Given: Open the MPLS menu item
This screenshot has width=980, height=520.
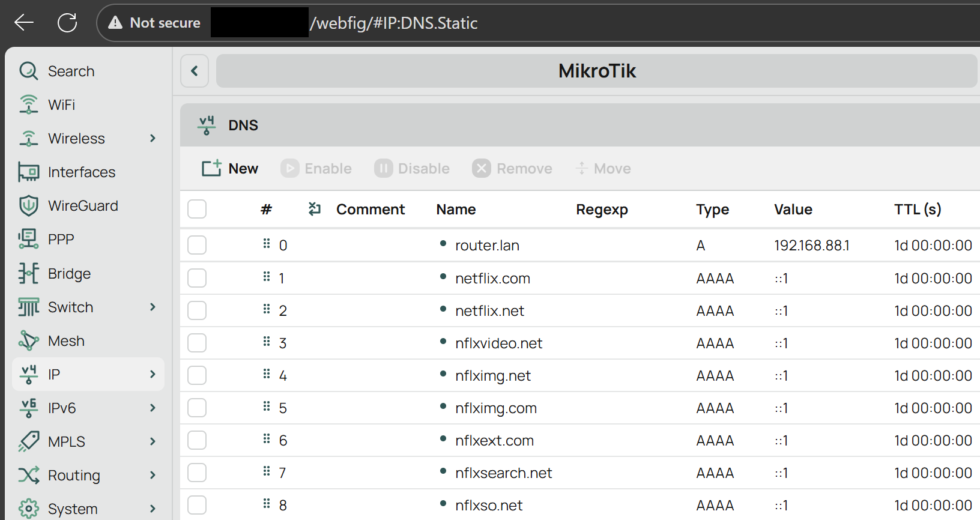Looking at the screenshot, I should [x=66, y=441].
